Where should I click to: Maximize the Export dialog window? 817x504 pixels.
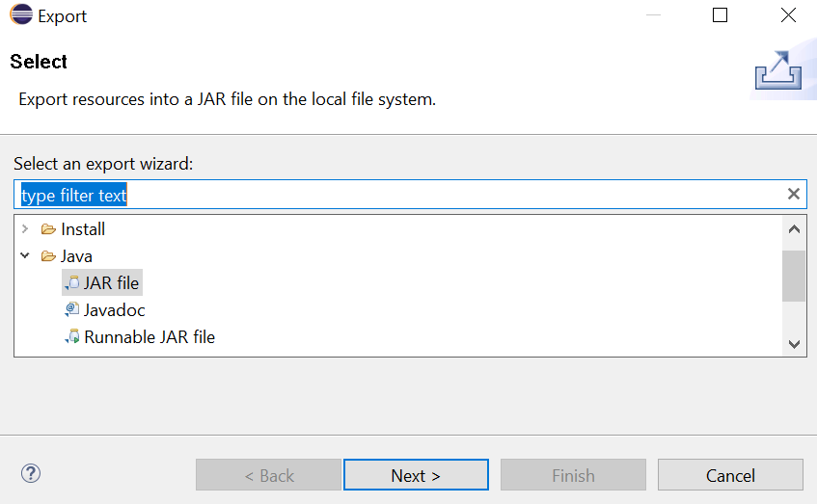tap(720, 15)
